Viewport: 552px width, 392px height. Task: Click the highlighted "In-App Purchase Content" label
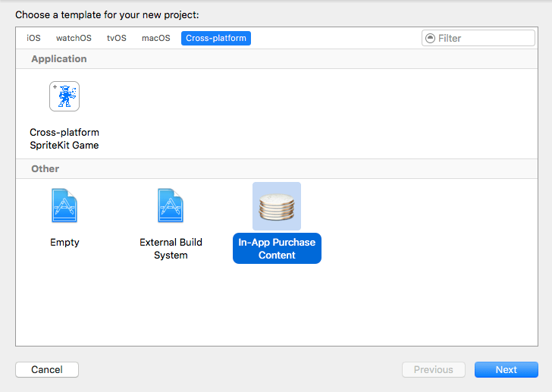[x=277, y=249]
